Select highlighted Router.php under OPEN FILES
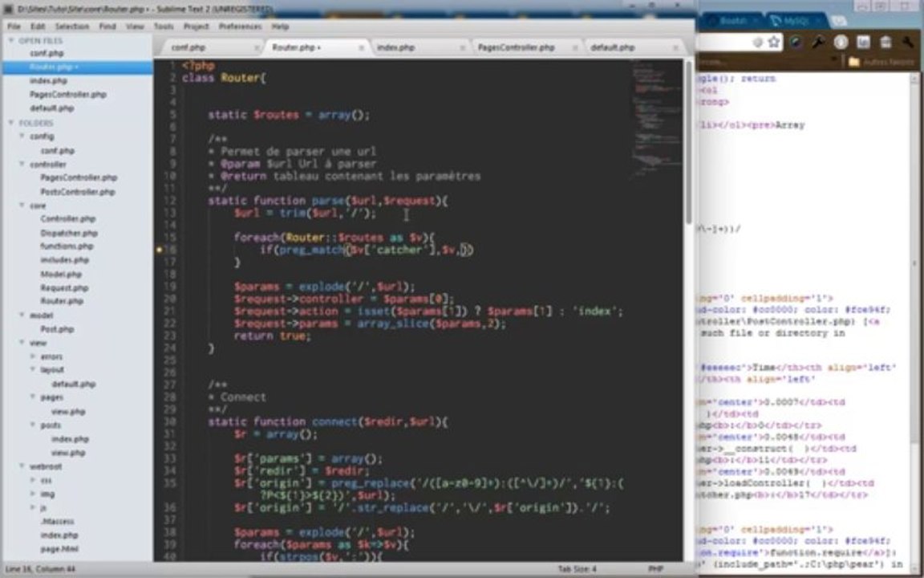Image resolution: width=924 pixels, height=578 pixels. [x=77, y=67]
